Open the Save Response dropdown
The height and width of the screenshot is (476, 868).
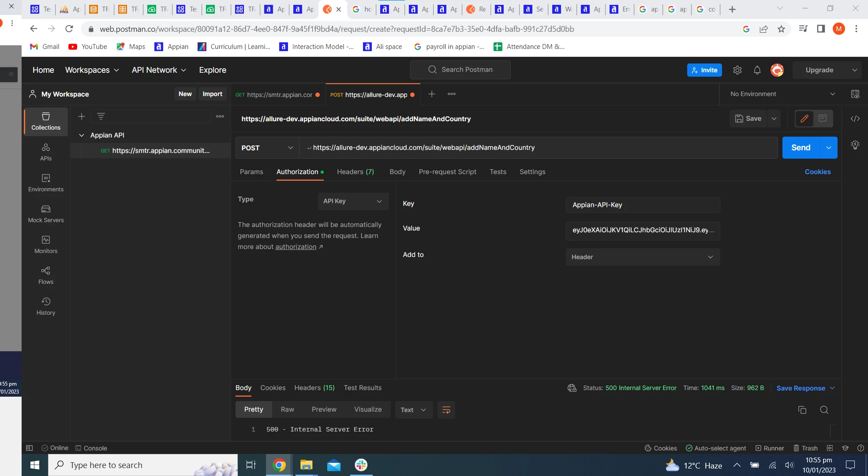(806, 388)
